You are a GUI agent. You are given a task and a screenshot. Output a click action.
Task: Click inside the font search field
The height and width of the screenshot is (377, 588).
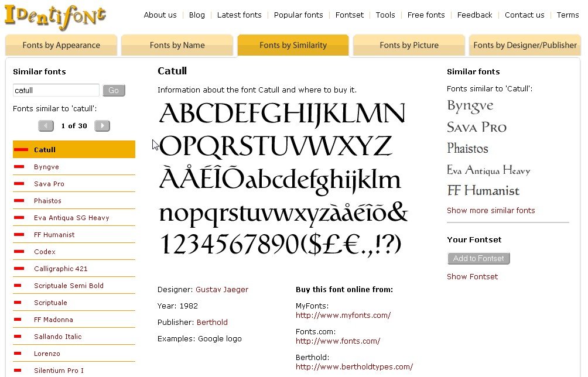click(x=56, y=90)
